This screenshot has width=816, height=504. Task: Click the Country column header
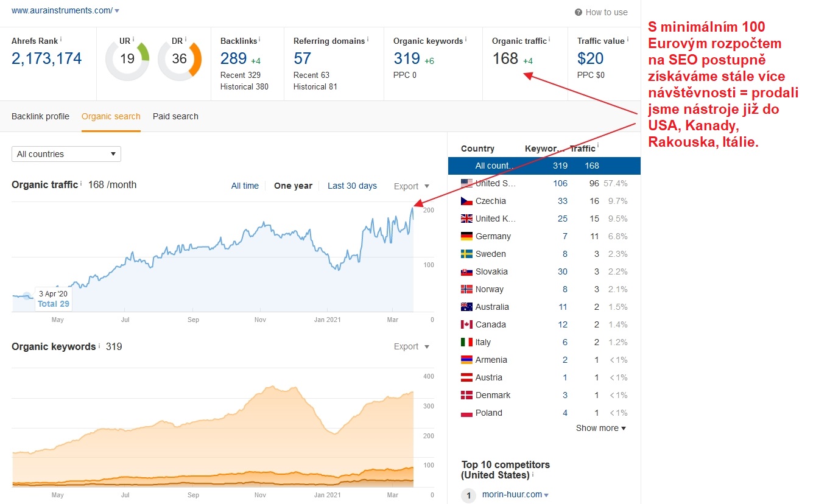pos(477,149)
